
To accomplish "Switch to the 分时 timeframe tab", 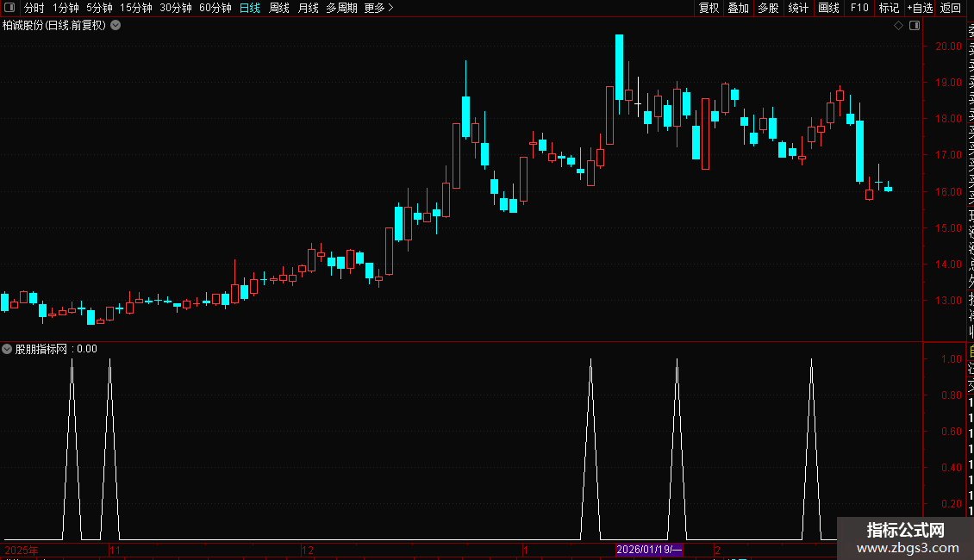I will [34, 8].
